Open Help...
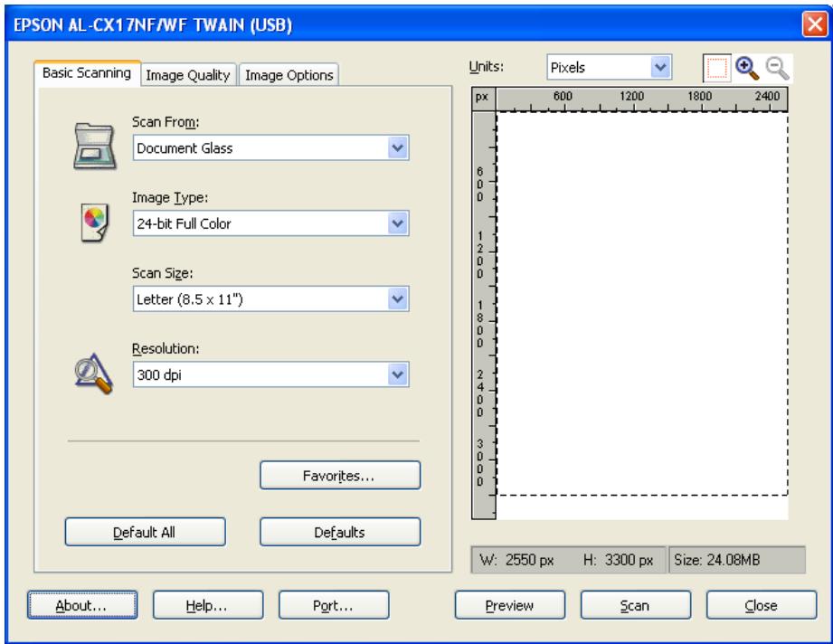 (x=208, y=605)
